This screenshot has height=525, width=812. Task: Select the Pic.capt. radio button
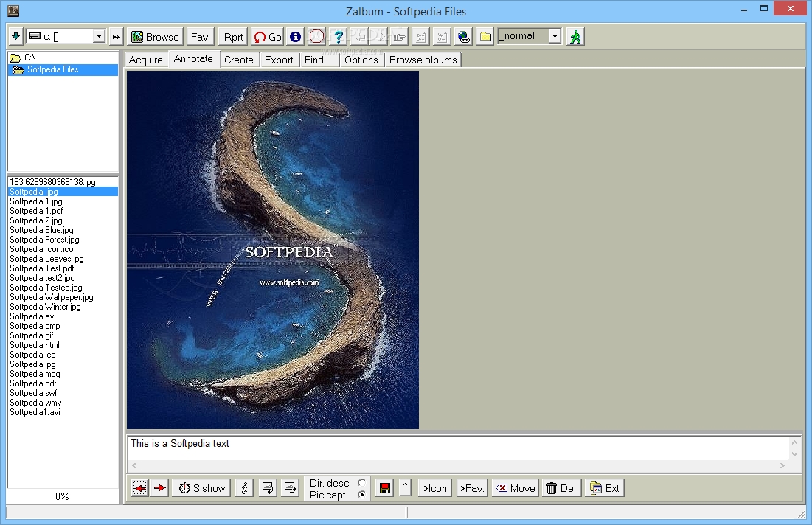pyautogui.click(x=361, y=495)
